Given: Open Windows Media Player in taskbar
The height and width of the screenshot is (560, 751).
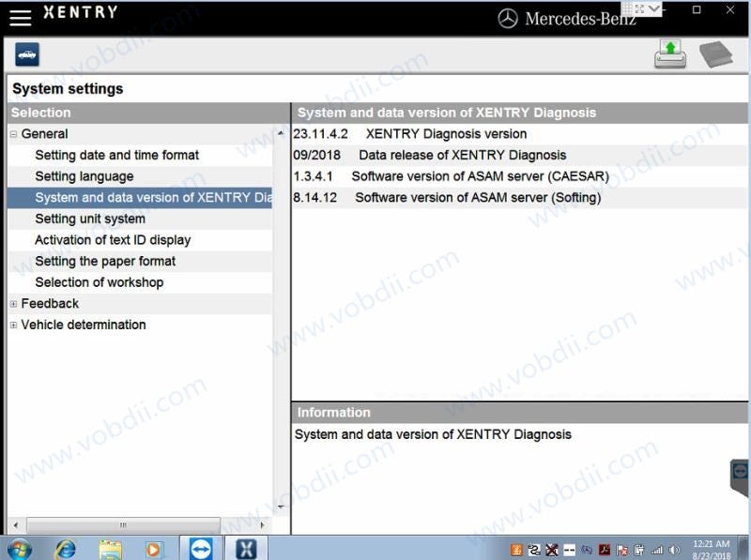Looking at the screenshot, I should [153, 550].
